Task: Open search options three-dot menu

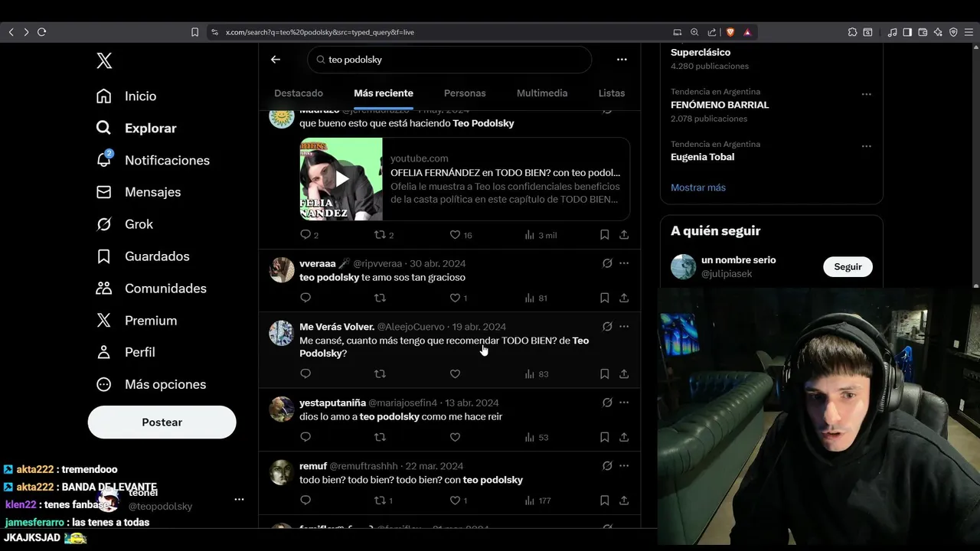Action: pos(622,59)
